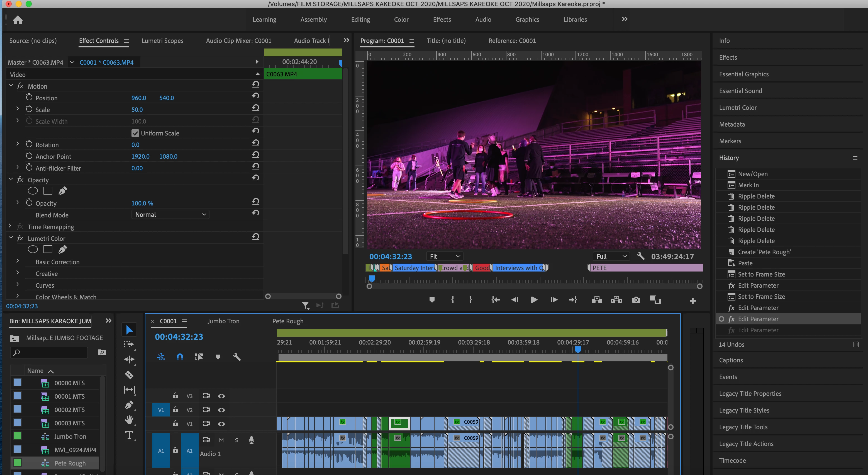
Task: Click the bin search field
Action: pyautogui.click(x=50, y=353)
